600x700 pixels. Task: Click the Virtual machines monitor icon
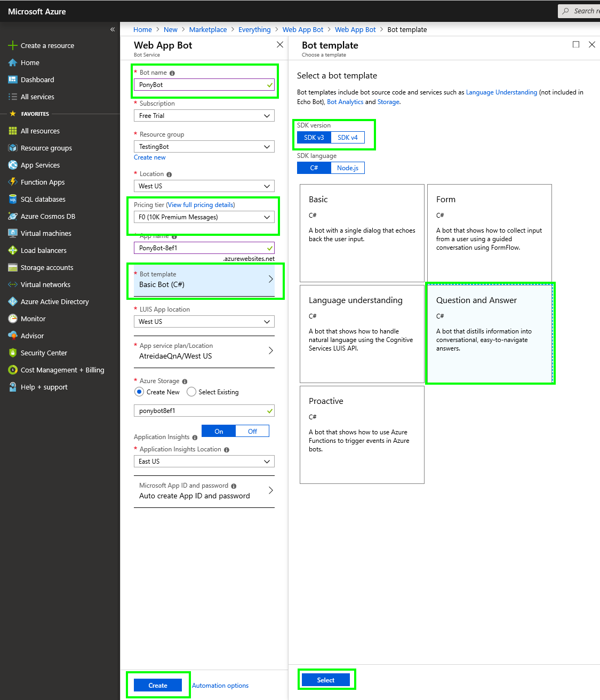tap(13, 233)
